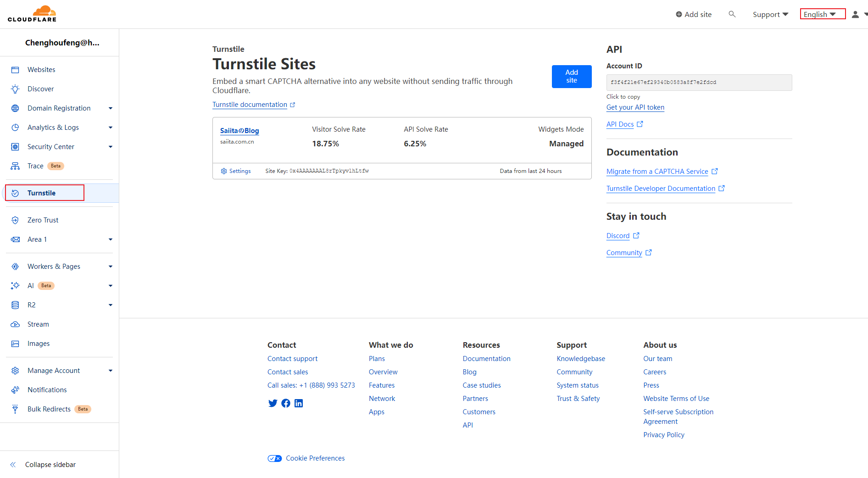The width and height of the screenshot is (868, 478).
Task: Open Zero Trust from the sidebar
Action: pyautogui.click(x=43, y=220)
